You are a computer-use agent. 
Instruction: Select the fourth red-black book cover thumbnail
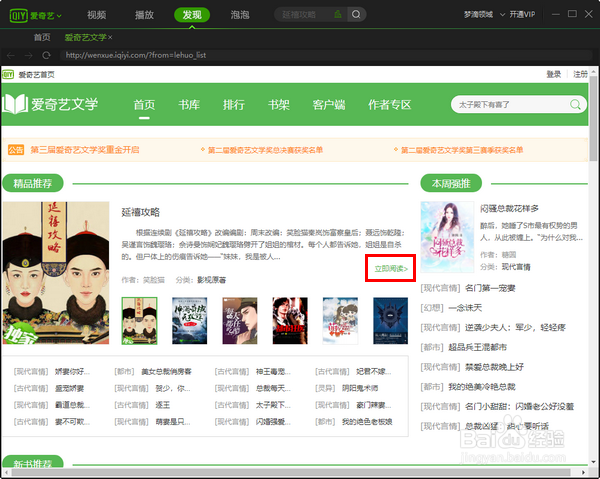290,321
